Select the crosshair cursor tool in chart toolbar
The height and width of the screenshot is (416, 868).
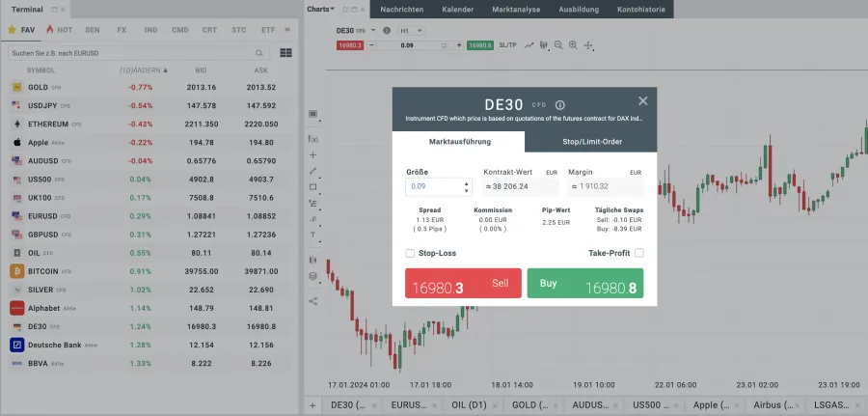[588, 45]
